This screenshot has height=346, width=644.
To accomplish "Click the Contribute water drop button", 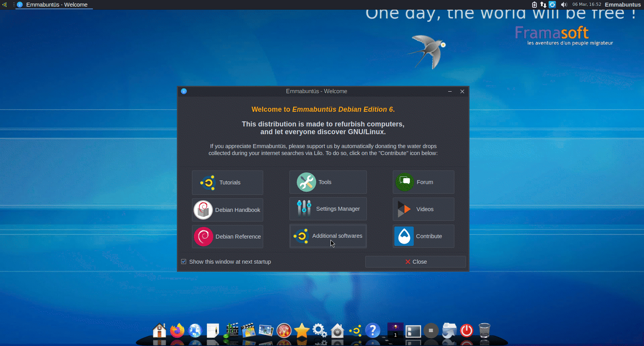I will [423, 236].
